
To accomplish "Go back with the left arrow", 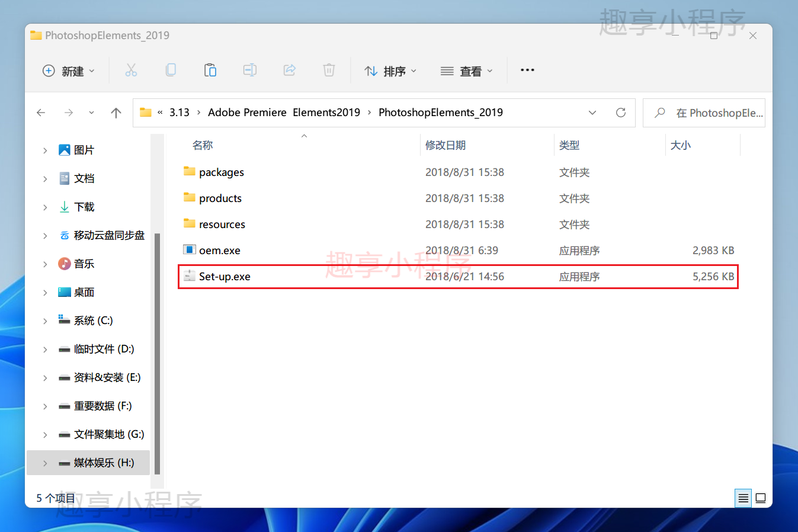I will [x=41, y=113].
